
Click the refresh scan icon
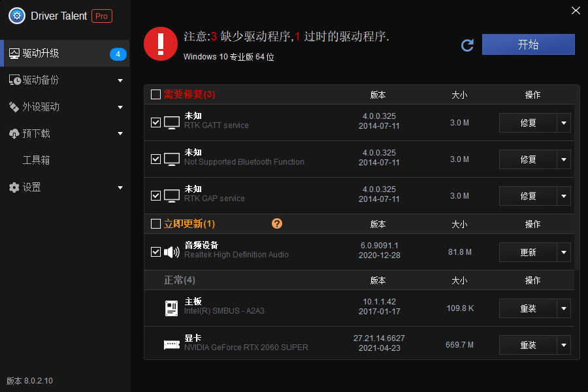pos(467,45)
